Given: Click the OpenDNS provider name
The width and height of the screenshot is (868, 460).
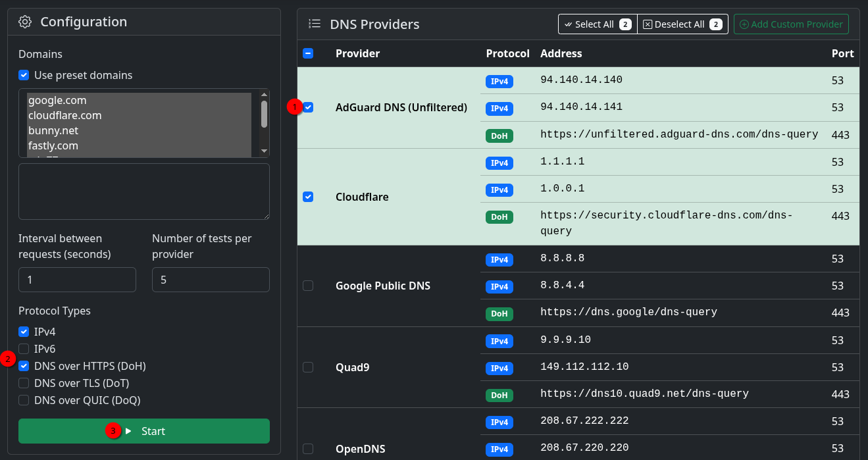Looking at the screenshot, I should pos(361,449).
